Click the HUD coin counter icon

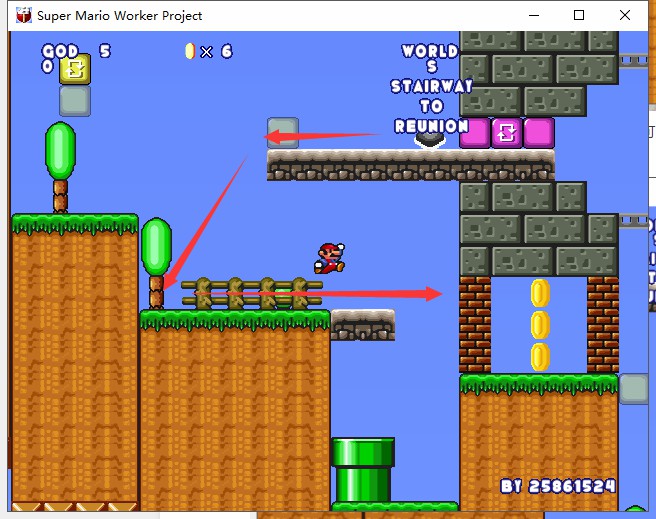coord(190,51)
